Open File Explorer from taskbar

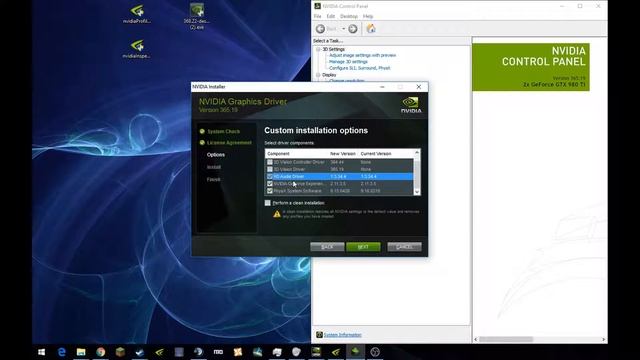[x=81, y=352]
